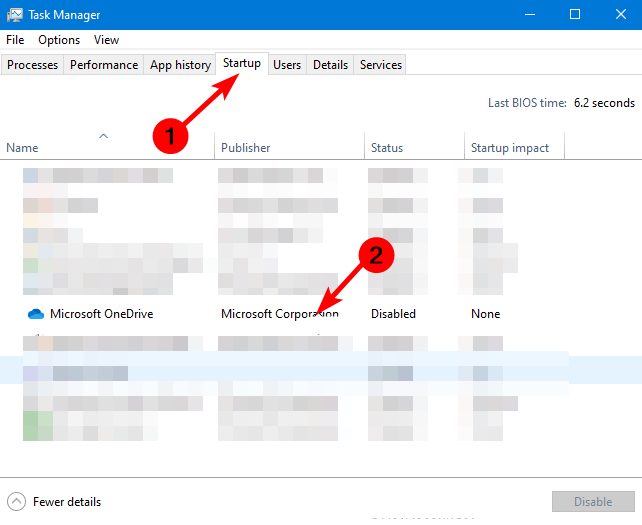642x525 pixels.
Task: Select the Microsoft OneDrive startup entry
Action: 101,314
